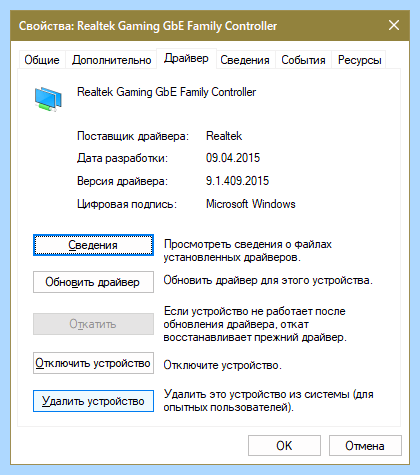Click Отключить устройство button
Viewport: 420px width, 475px height.
(x=93, y=363)
